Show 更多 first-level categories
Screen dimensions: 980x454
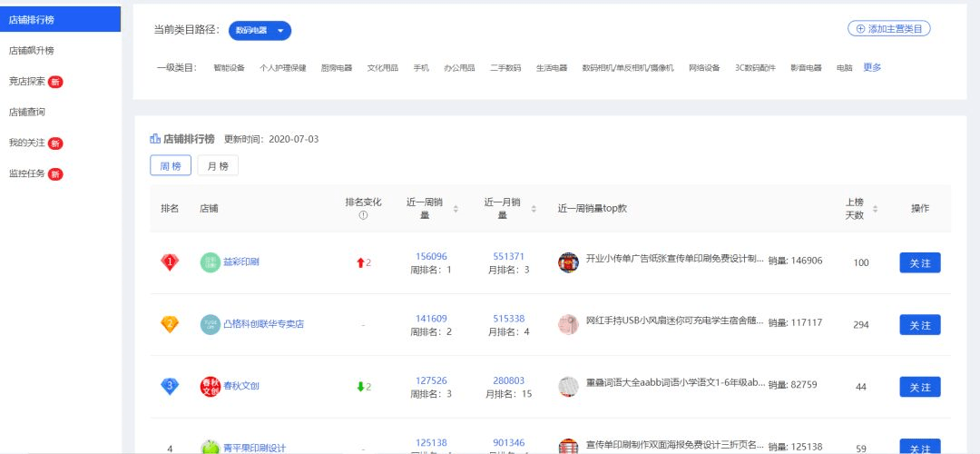[x=873, y=67]
